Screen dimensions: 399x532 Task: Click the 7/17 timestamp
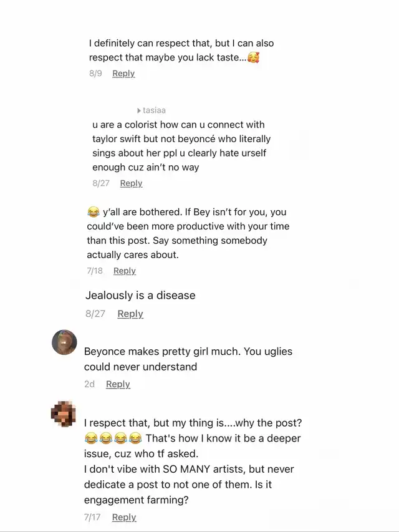coord(92,517)
